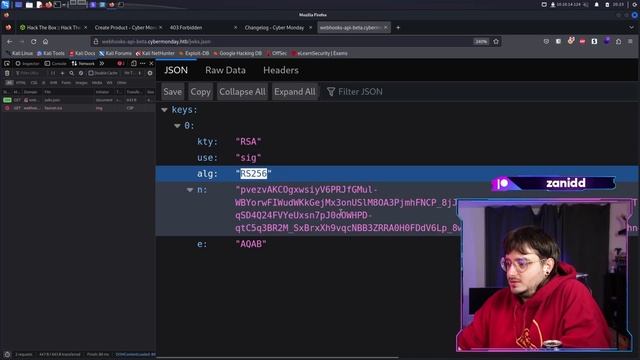Close the DevTools panel
This screenshot has width=640, height=360.
(151, 64)
